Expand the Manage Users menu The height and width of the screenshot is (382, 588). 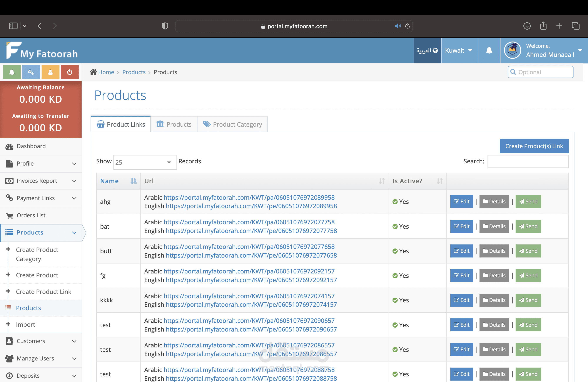tap(41, 359)
